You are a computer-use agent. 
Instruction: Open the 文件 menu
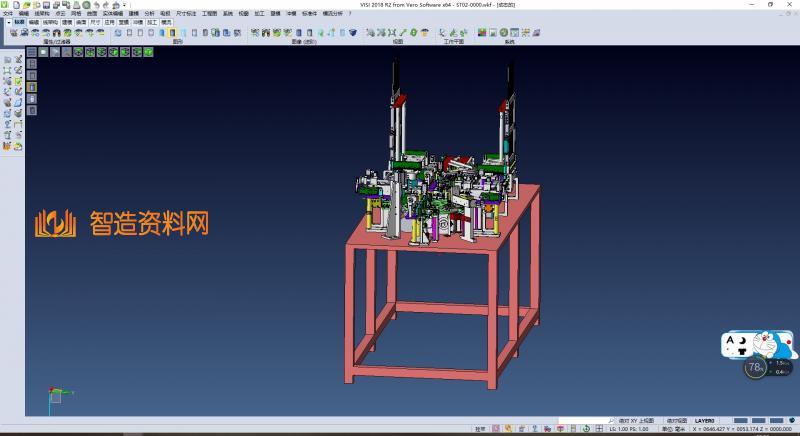(x=8, y=13)
